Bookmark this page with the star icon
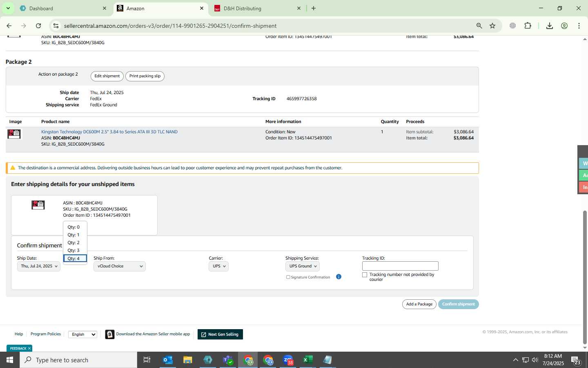The width and height of the screenshot is (588, 368). tap(492, 26)
